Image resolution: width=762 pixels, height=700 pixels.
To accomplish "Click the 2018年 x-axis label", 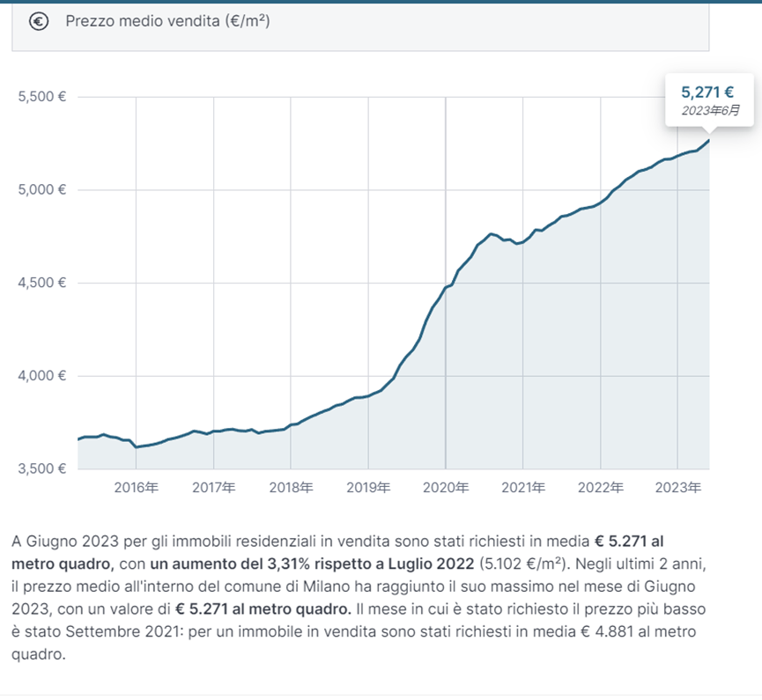I will pos(292,487).
